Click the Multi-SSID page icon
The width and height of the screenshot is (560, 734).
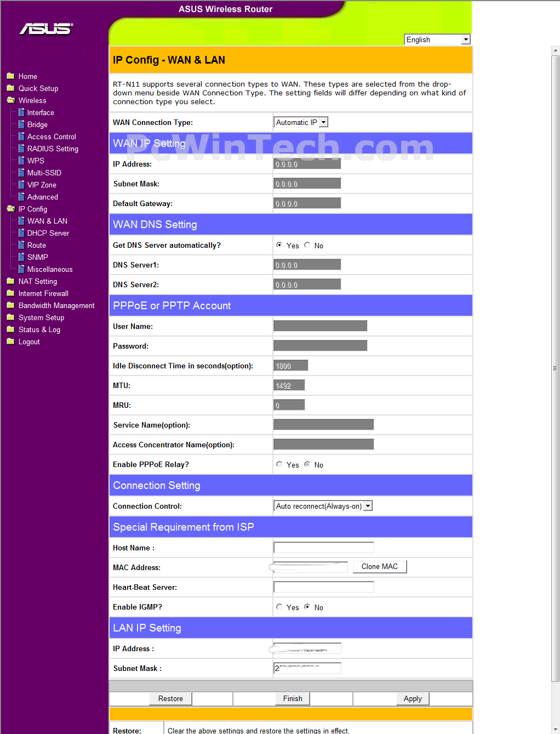pos(21,173)
